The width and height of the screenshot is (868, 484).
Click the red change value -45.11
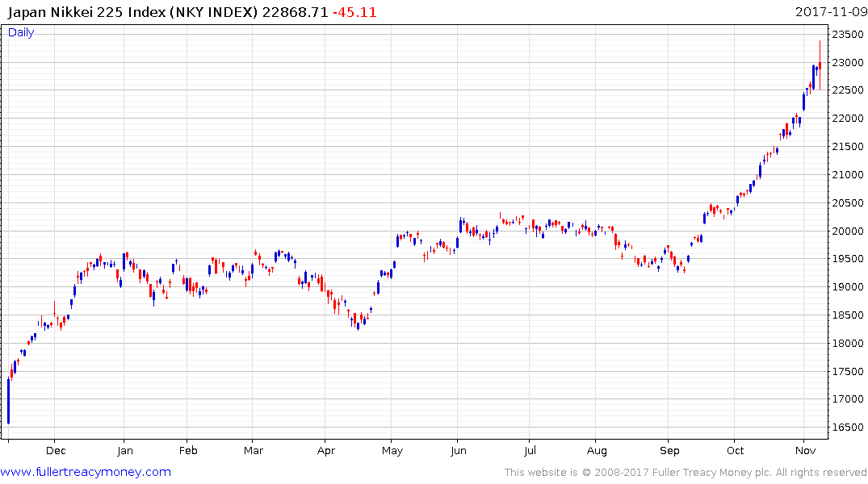[x=354, y=12]
